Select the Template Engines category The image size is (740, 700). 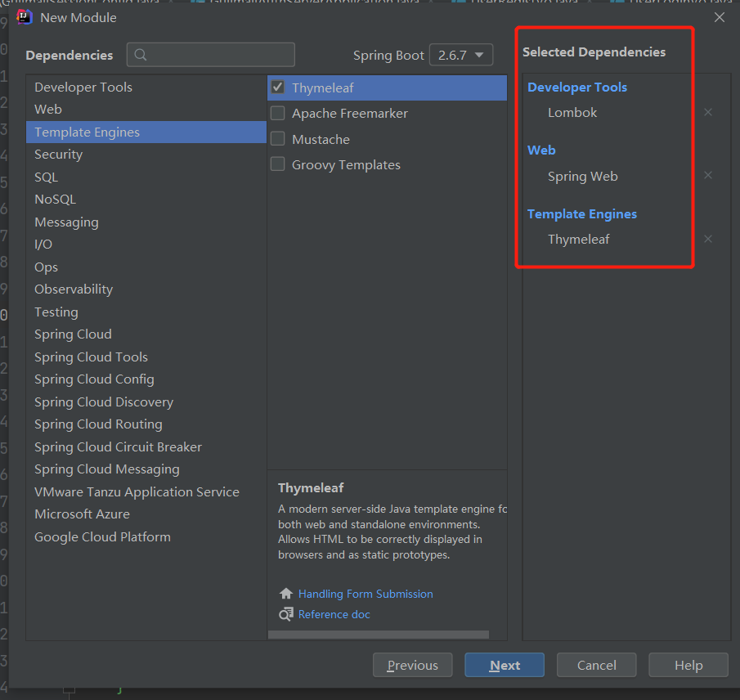coord(146,132)
